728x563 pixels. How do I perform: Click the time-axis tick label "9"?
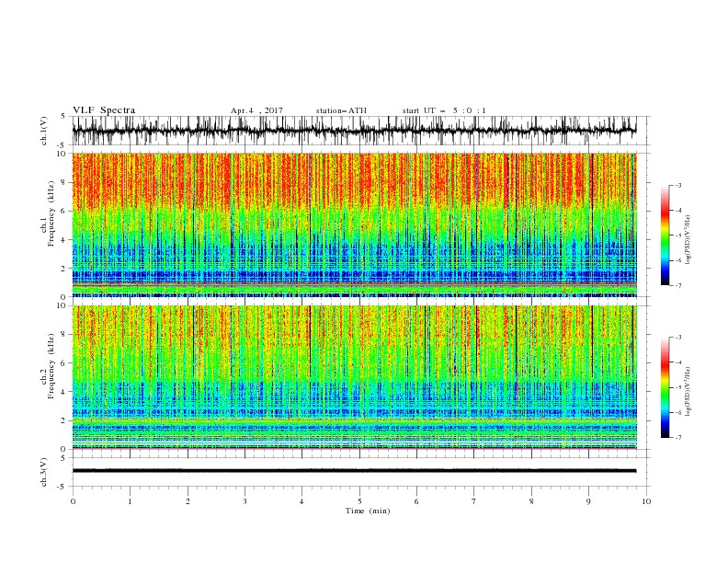coord(588,501)
